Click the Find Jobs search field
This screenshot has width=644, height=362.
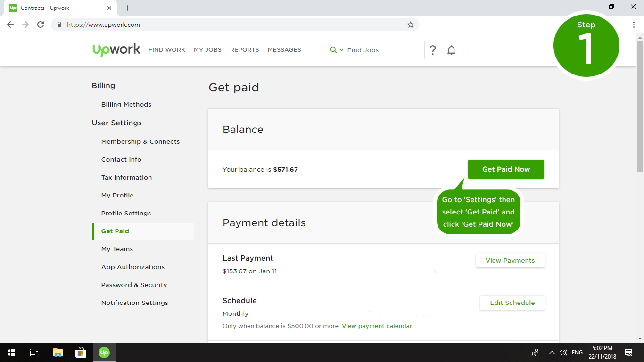pos(382,50)
